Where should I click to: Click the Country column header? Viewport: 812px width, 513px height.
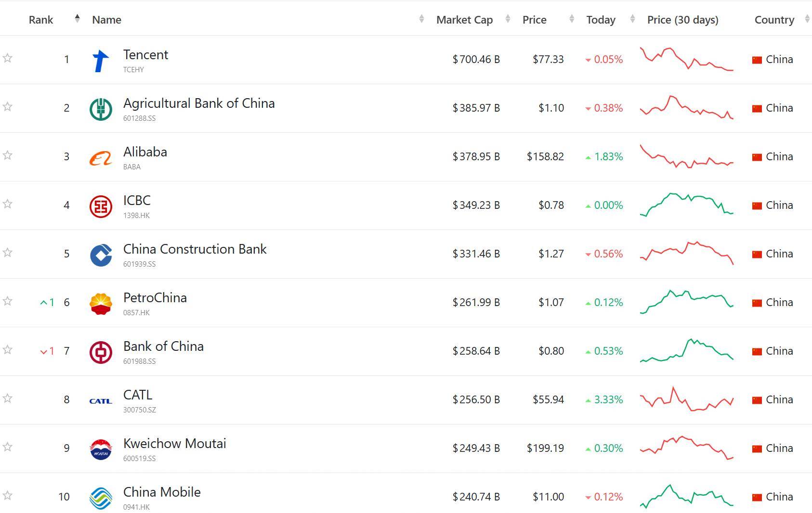pos(774,20)
